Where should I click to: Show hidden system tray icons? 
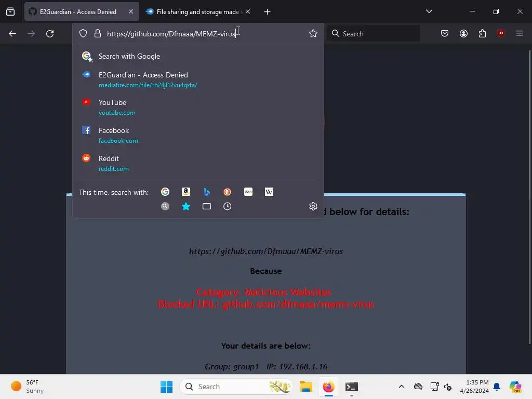(402, 387)
